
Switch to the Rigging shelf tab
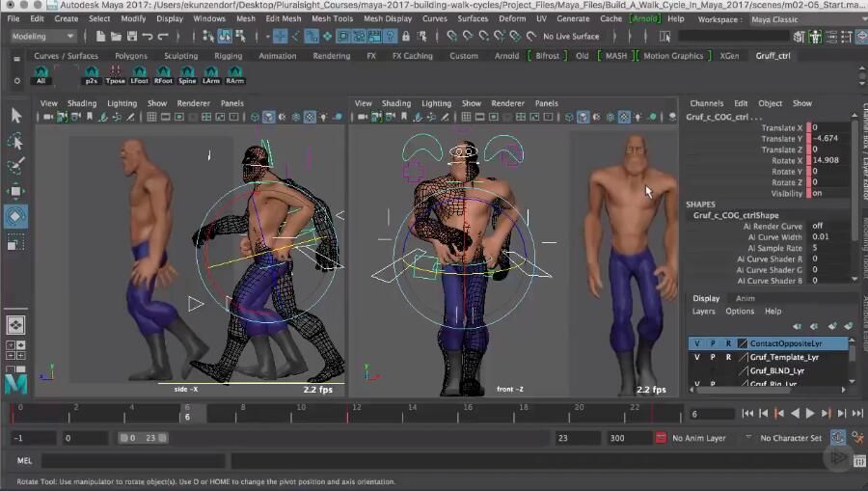228,56
